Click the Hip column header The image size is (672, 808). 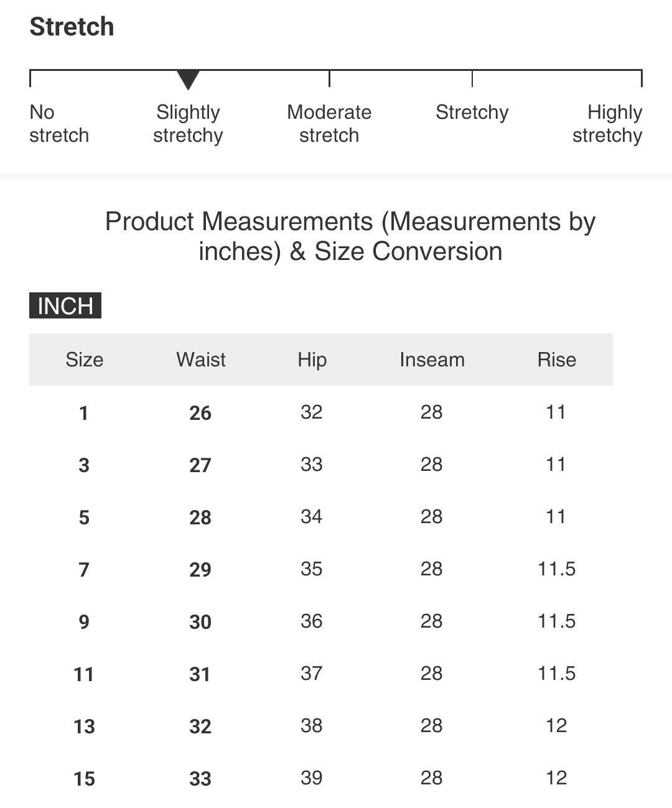pyautogui.click(x=312, y=360)
